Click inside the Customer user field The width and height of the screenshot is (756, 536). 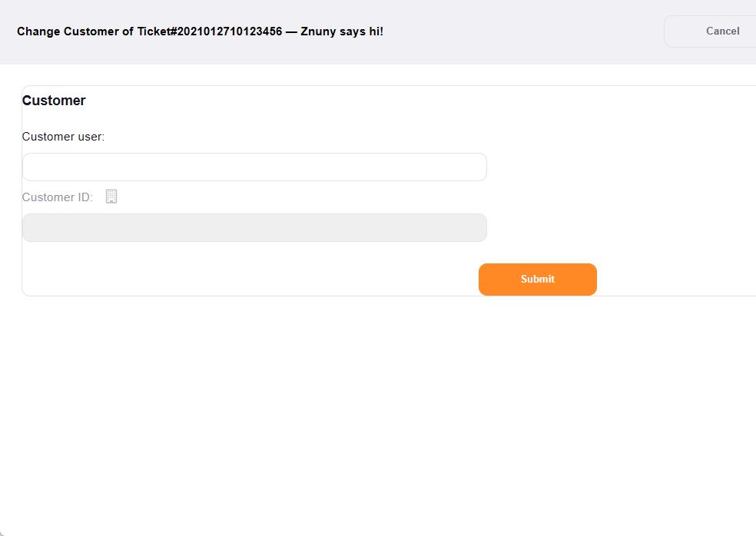[x=254, y=167]
